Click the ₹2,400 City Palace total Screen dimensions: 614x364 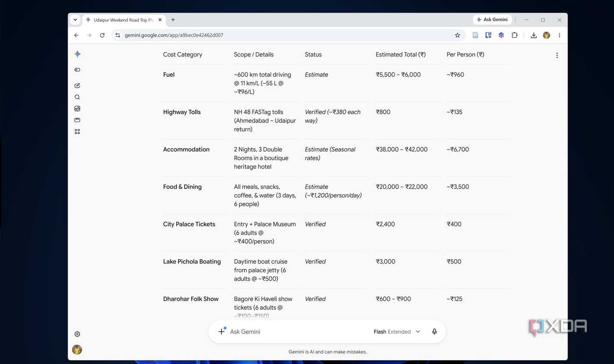(385, 224)
